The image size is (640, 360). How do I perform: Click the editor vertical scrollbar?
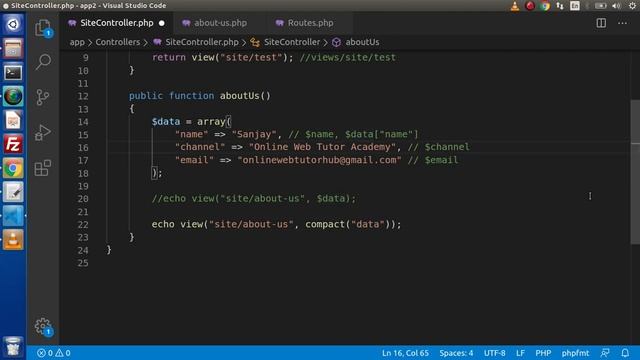click(x=635, y=171)
